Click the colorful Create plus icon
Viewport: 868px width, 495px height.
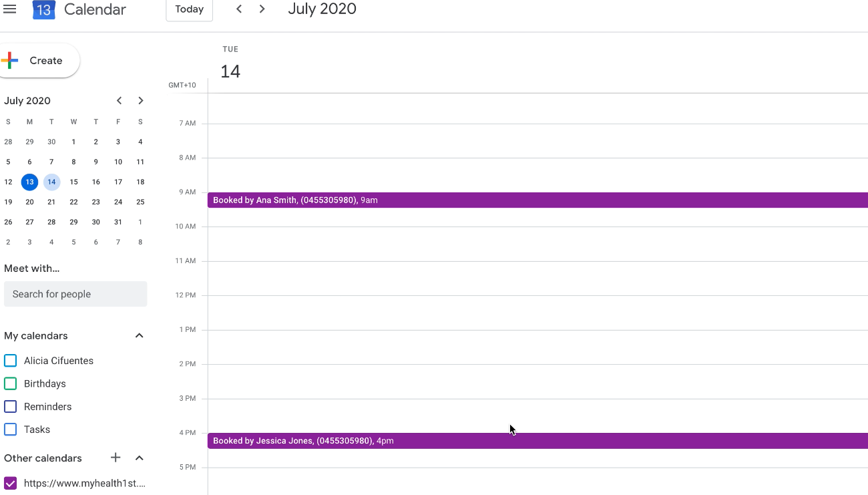point(10,61)
